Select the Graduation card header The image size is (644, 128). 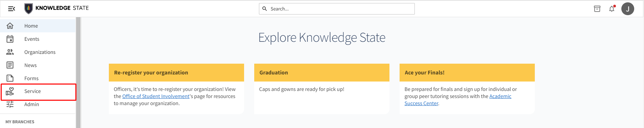click(321, 72)
